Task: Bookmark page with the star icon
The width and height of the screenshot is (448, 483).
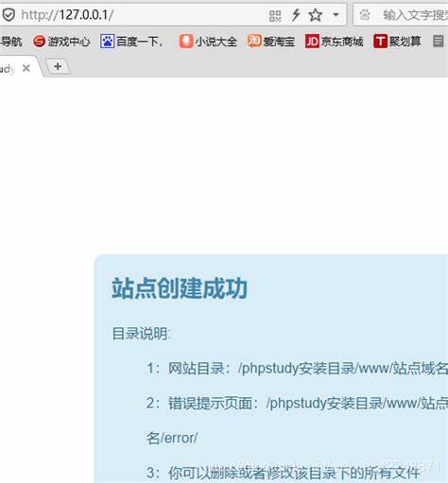Action: tap(316, 15)
